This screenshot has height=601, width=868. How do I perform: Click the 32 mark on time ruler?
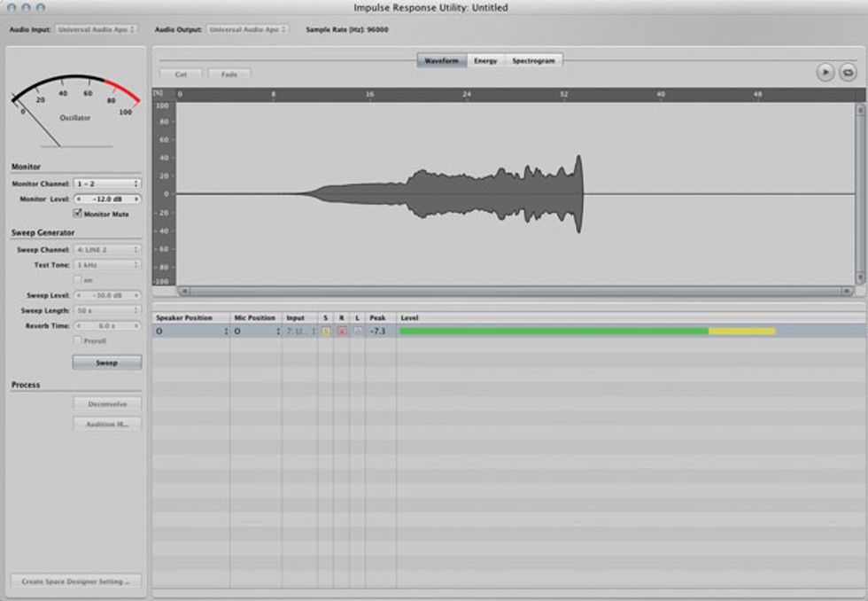click(x=563, y=95)
